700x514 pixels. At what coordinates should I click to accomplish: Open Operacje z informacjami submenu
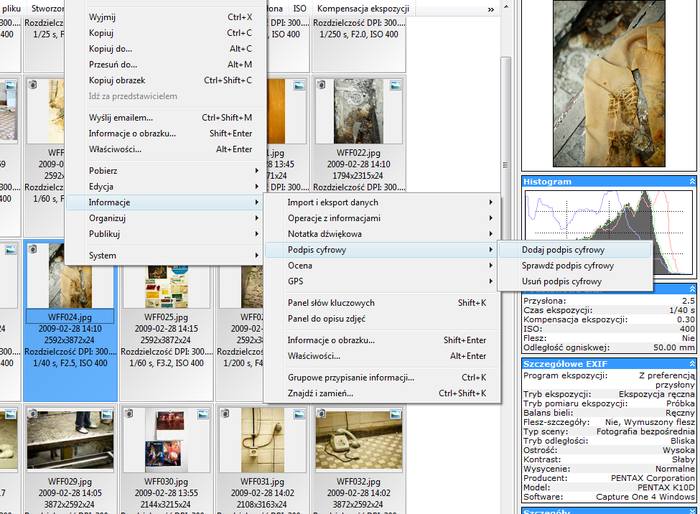click(383, 218)
